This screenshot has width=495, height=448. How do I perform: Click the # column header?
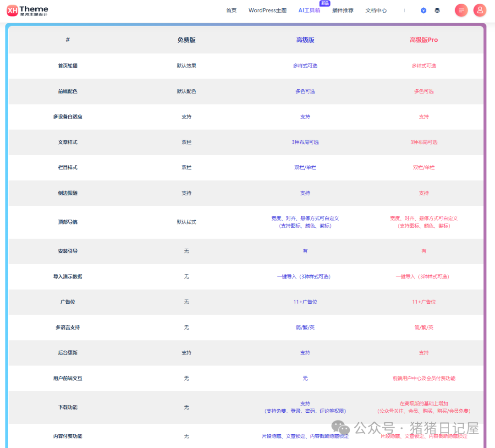[67, 39]
